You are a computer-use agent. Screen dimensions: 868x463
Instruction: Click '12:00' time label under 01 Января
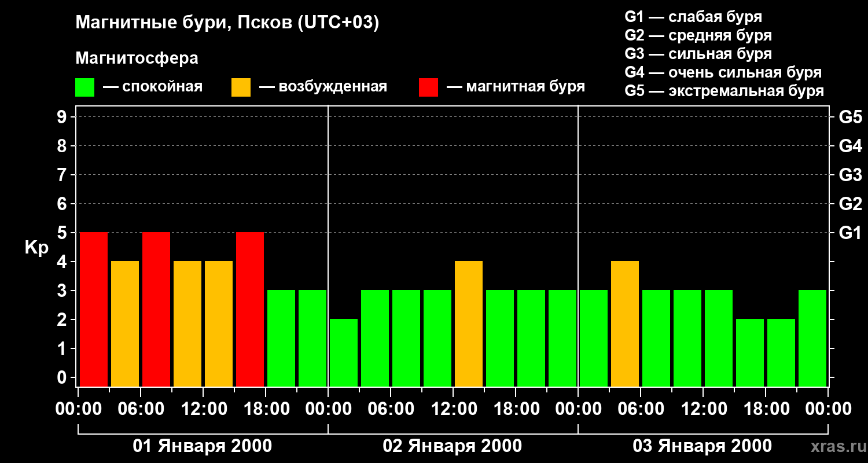pyautogui.click(x=203, y=409)
